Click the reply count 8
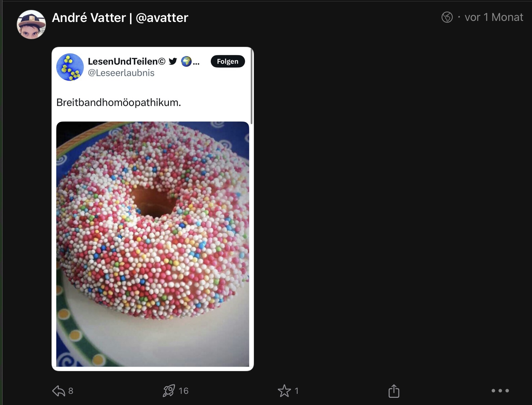Screen dimensions: 532x405 click(x=71, y=391)
